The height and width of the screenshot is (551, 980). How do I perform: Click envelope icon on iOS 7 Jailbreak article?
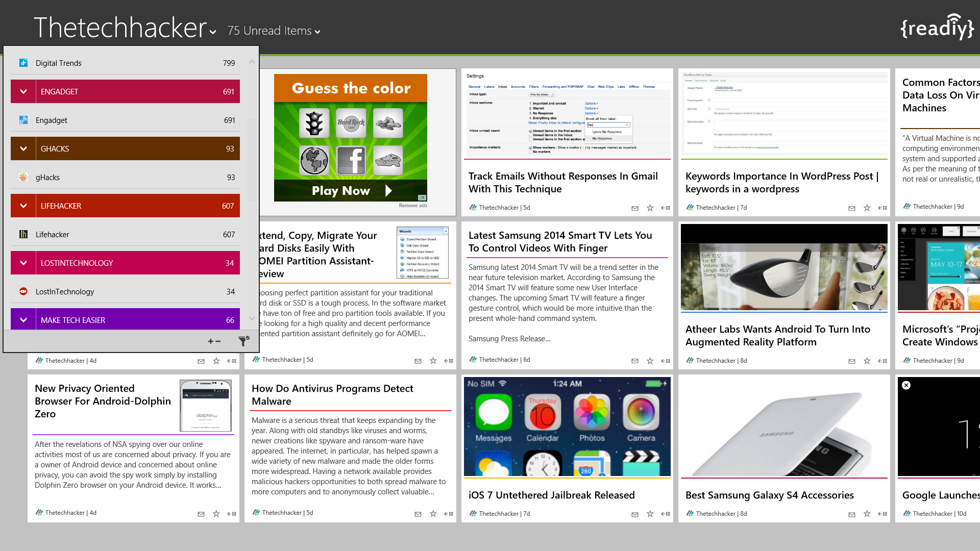pos(635,514)
